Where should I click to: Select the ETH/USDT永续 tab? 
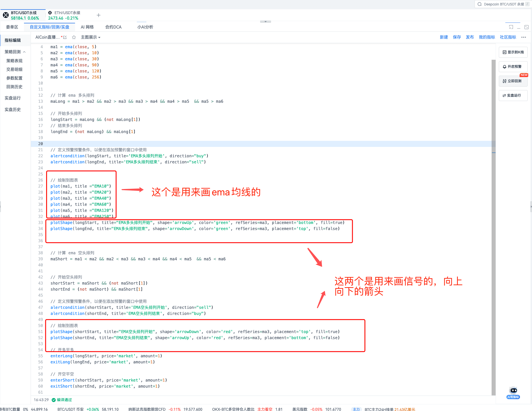64,15
